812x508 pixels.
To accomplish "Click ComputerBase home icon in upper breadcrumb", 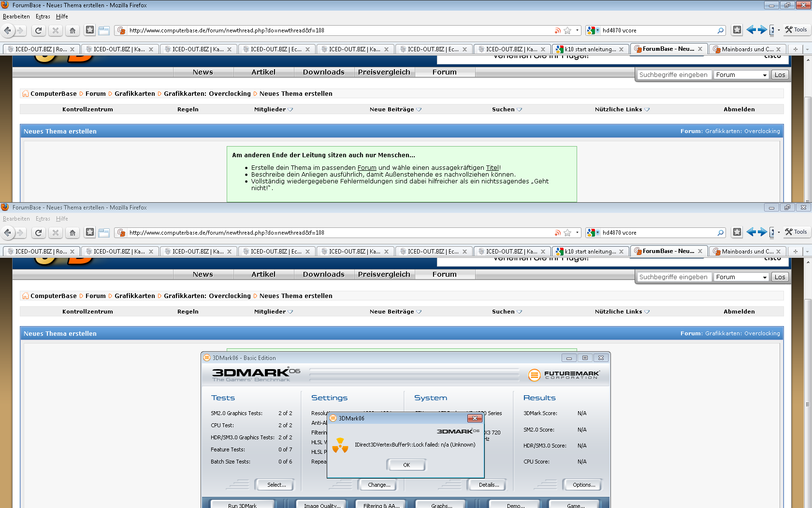I will (x=26, y=94).
